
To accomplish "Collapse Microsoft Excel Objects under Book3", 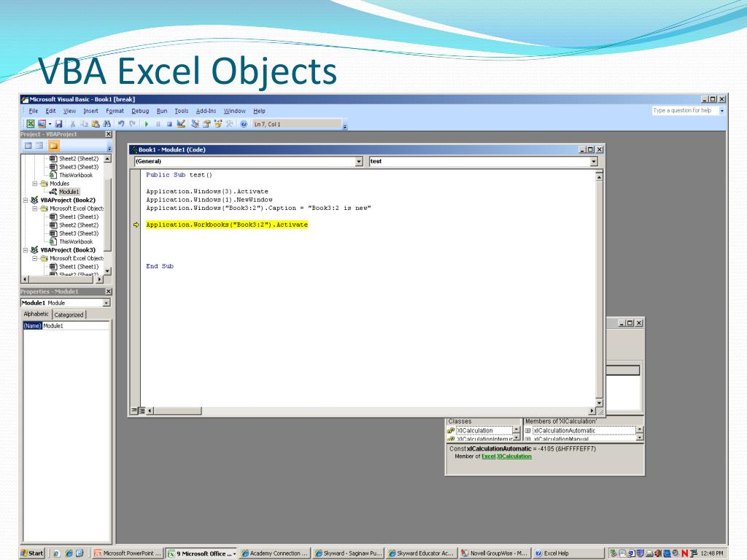I will 35,259.
